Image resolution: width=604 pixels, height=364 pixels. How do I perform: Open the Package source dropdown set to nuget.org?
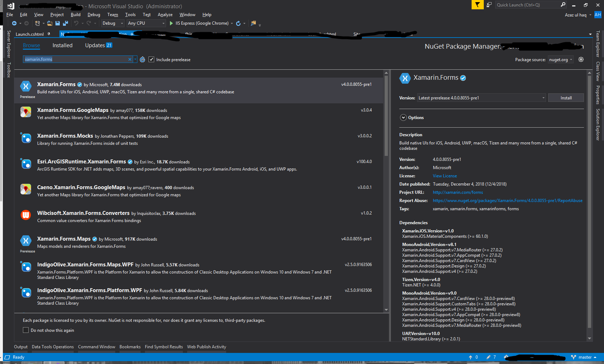click(560, 59)
